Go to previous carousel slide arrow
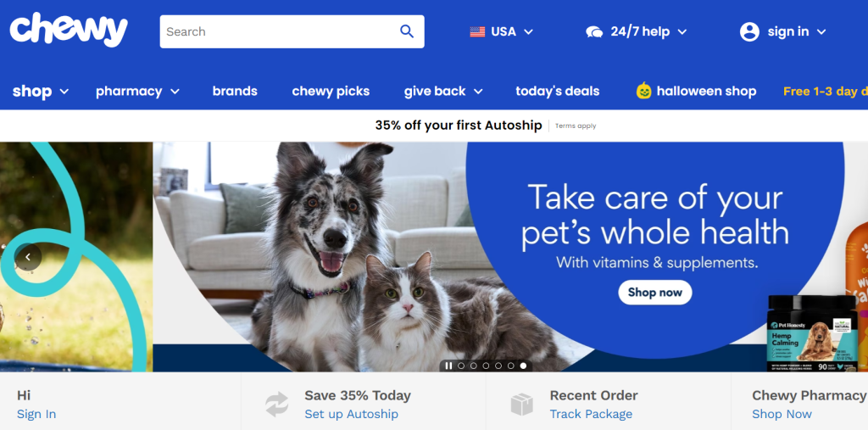 [x=28, y=257]
